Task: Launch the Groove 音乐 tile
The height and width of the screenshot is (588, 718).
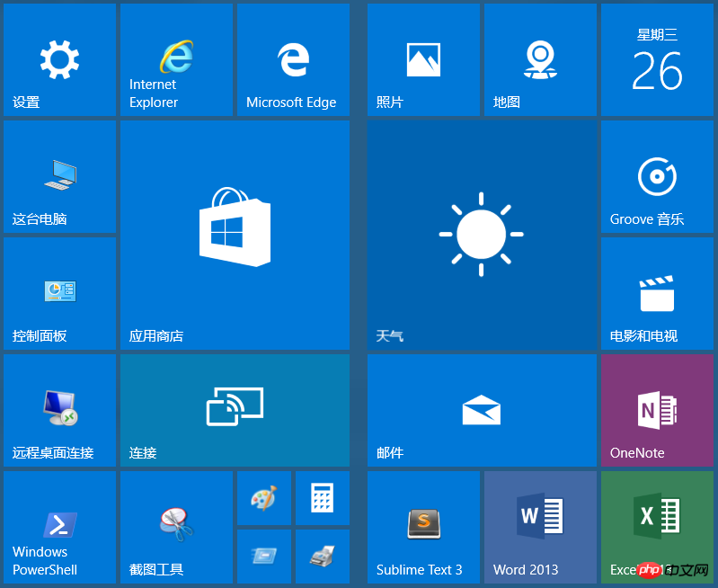Action: 657,176
